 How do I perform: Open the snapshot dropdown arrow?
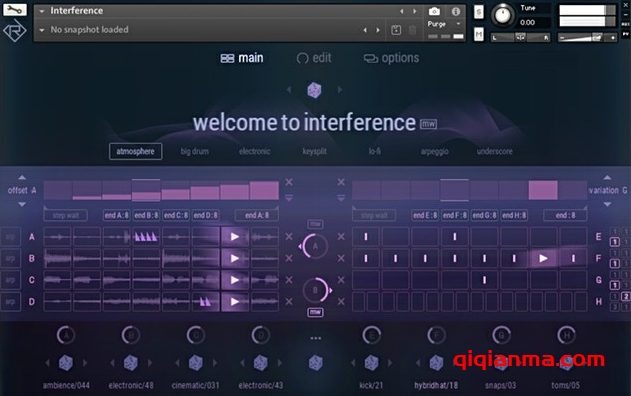tap(41, 30)
